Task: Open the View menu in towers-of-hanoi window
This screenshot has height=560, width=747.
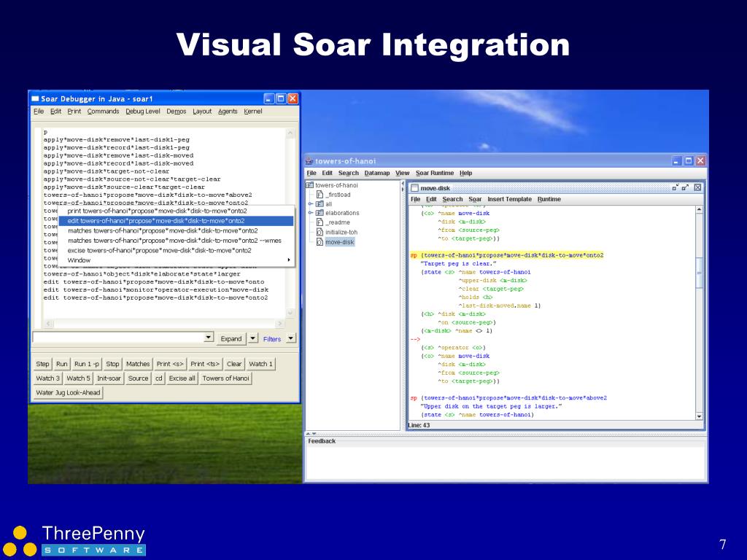Action: point(402,174)
